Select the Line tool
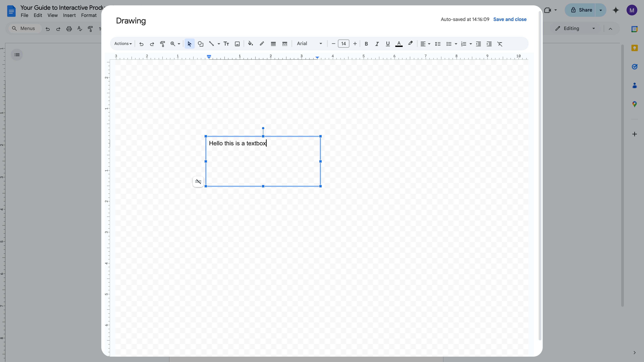Viewport: 644px width, 362px height. (x=211, y=44)
